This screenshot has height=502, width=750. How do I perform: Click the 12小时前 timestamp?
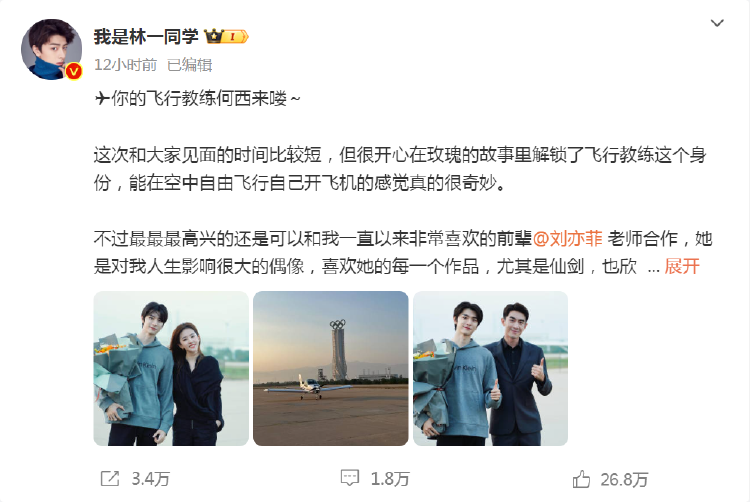tap(125, 65)
